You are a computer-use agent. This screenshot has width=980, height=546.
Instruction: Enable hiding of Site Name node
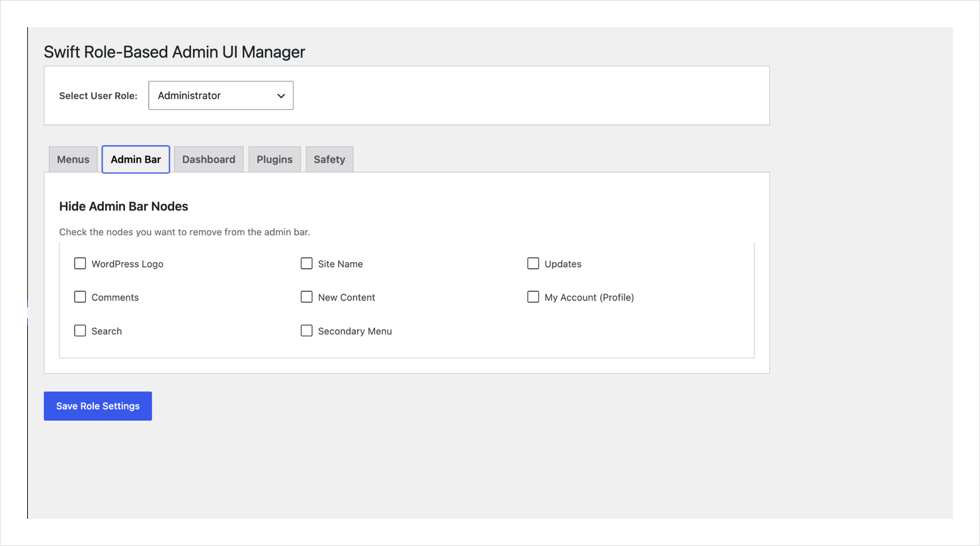(307, 263)
